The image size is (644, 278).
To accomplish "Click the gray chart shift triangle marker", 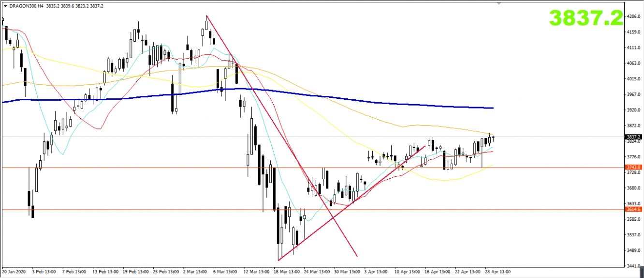I will [499, 3].
